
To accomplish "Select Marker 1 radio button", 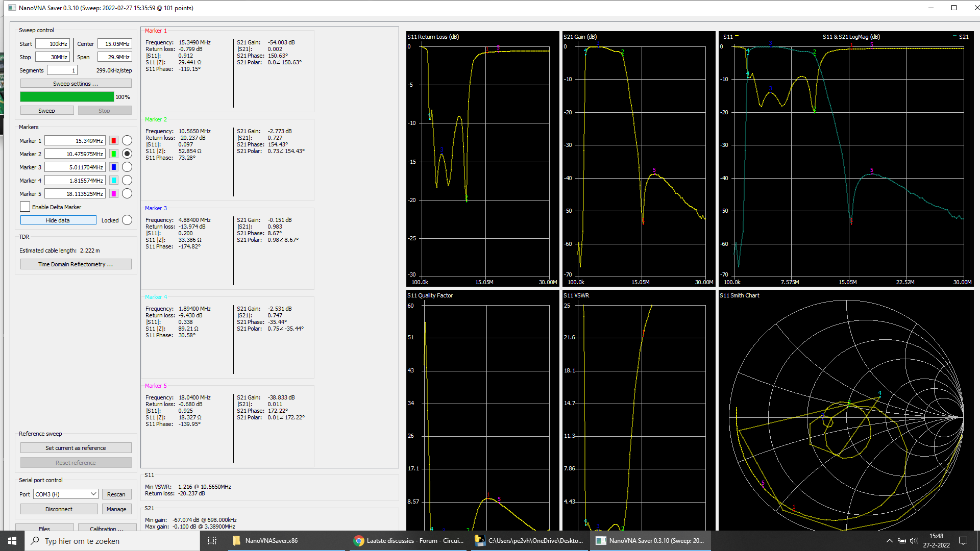I will point(127,140).
